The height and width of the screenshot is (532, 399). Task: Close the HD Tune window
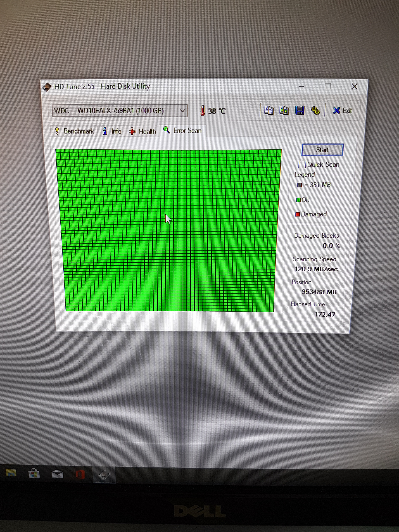coord(354,86)
